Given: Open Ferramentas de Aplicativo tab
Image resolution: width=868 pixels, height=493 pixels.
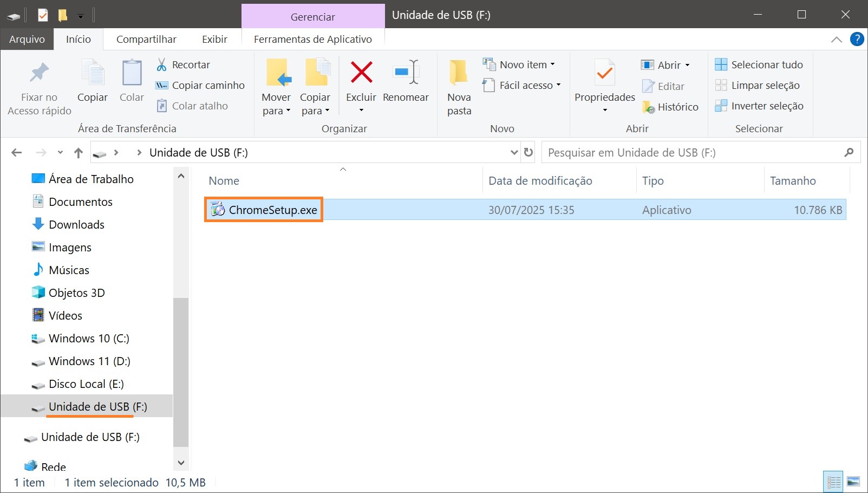Looking at the screenshot, I should 313,39.
